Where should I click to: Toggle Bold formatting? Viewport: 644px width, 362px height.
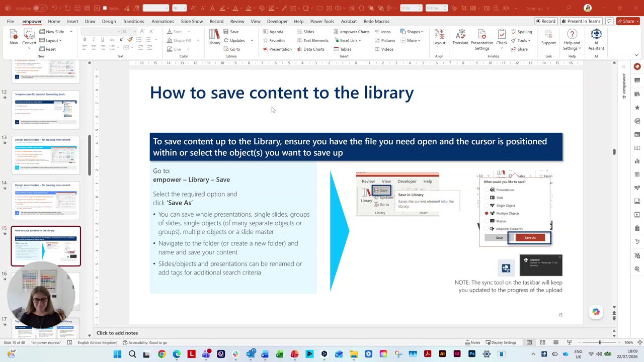[x=85, y=40]
